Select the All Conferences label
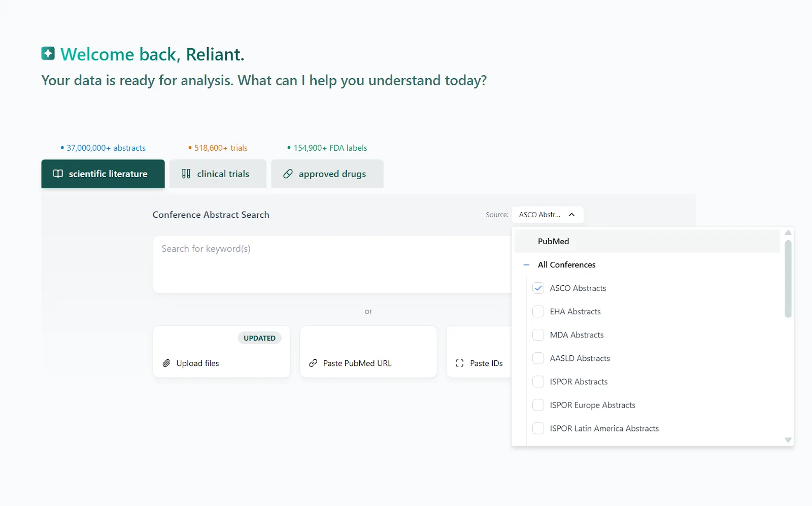812x506 pixels. (566, 265)
